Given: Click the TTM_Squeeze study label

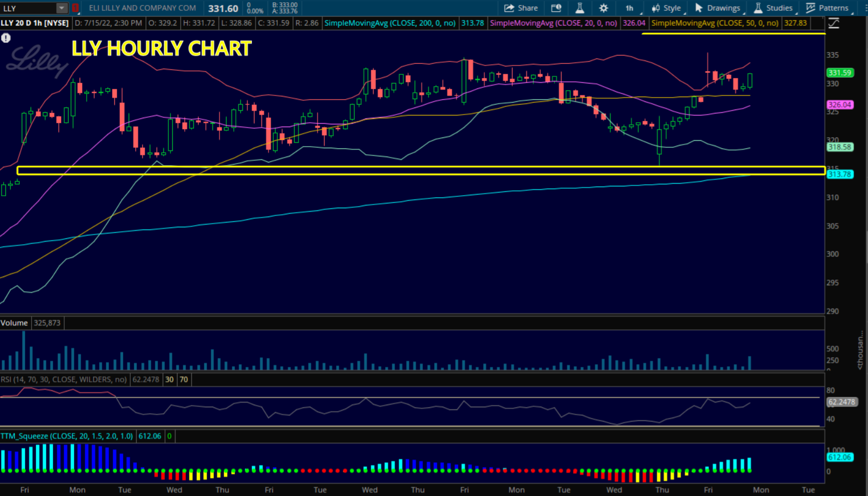Looking at the screenshot, I should coord(66,436).
